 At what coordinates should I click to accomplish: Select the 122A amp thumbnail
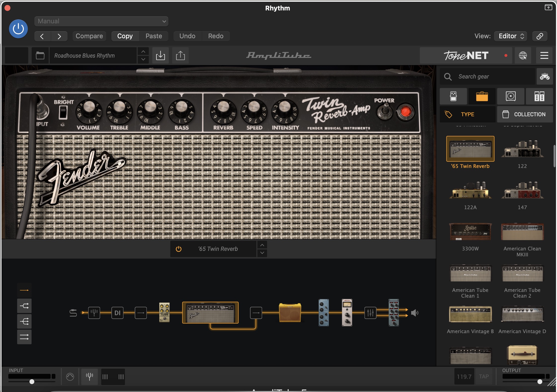coord(470,190)
